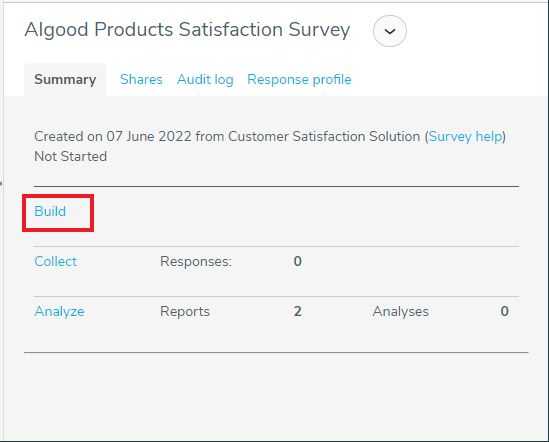Collapse the left panel edge arrow
The width and height of the screenshot is (549, 442).
[1, 184]
